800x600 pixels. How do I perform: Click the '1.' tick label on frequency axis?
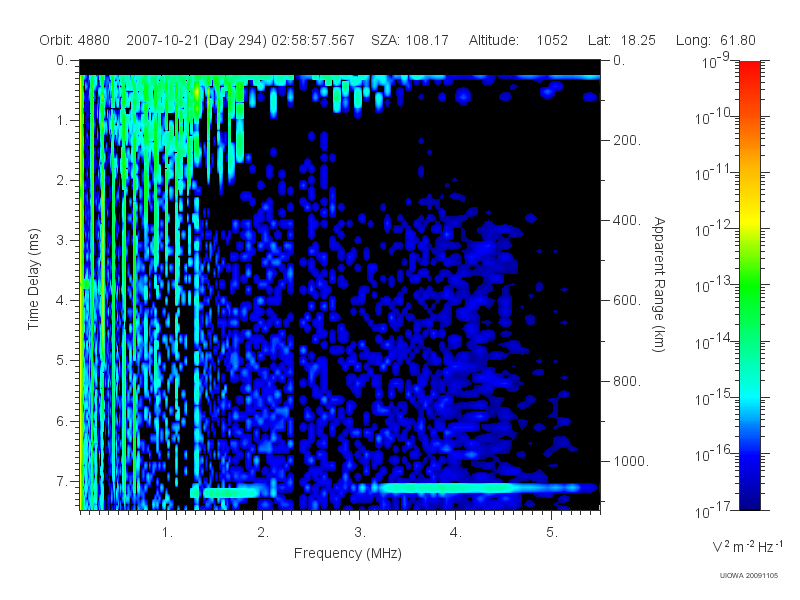(x=167, y=533)
